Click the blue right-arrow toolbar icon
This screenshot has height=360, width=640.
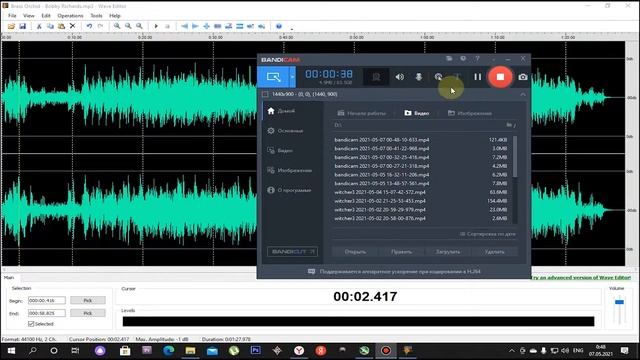(196, 26)
